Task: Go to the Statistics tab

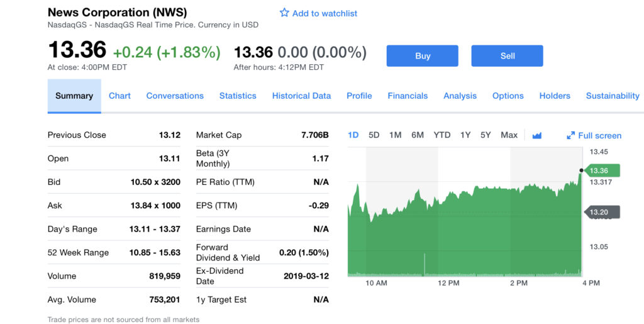Action: click(x=238, y=96)
